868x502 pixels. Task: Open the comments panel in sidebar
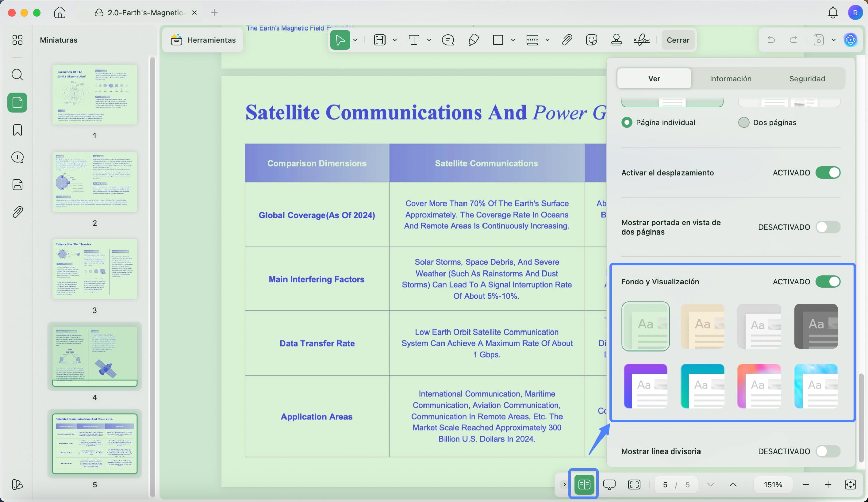click(x=17, y=157)
